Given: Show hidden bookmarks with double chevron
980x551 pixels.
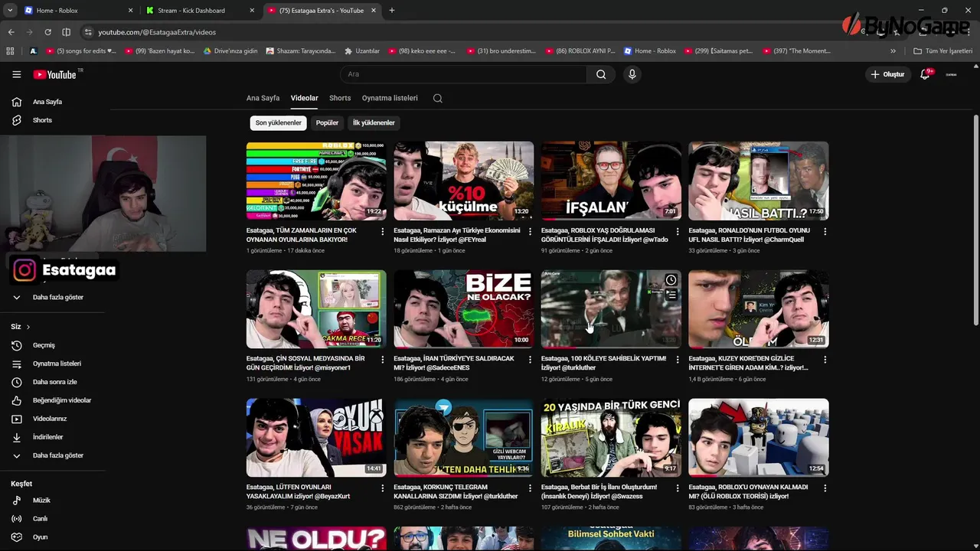Looking at the screenshot, I should (x=893, y=51).
